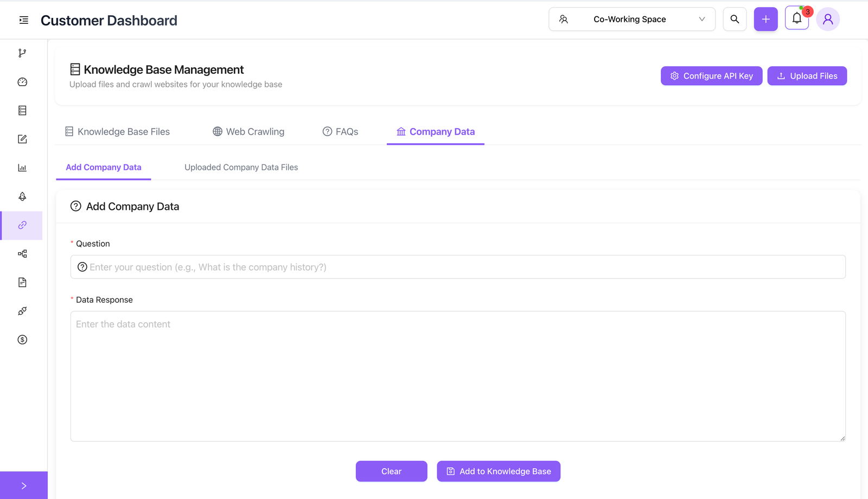The height and width of the screenshot is (499, 868).
Task: Select the document icon in sidebar
Action: point(22,282)
